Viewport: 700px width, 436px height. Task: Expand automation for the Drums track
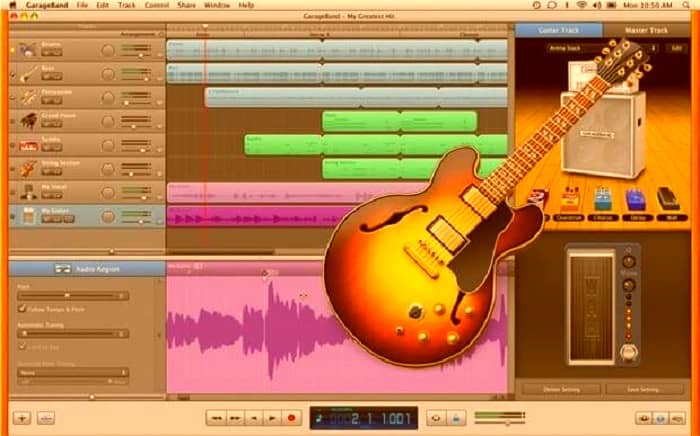[x=159, y=56]
